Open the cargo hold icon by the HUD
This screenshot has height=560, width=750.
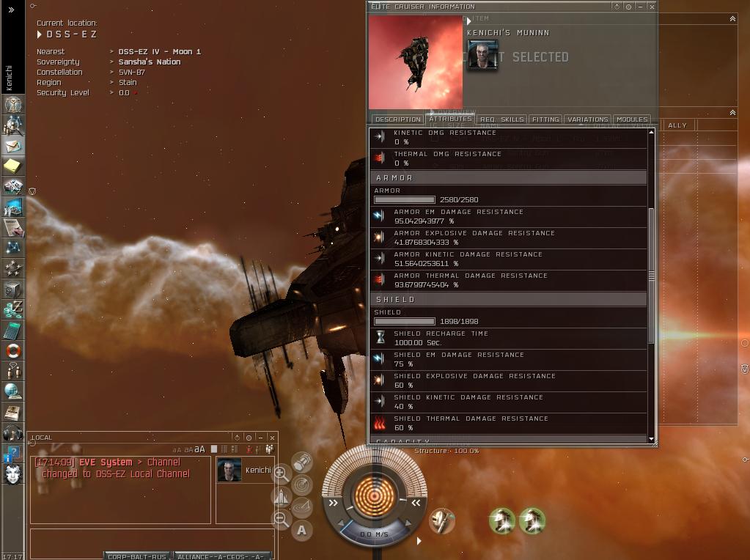coord(302,463)
